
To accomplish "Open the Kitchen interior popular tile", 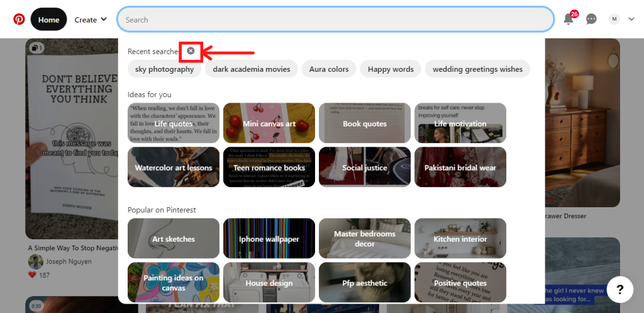I will point(460,238).
